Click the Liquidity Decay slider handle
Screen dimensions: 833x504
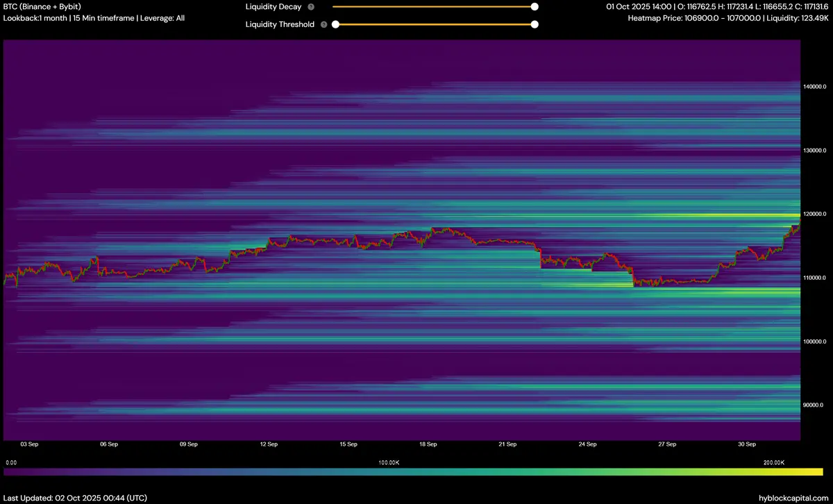point(535,7)
